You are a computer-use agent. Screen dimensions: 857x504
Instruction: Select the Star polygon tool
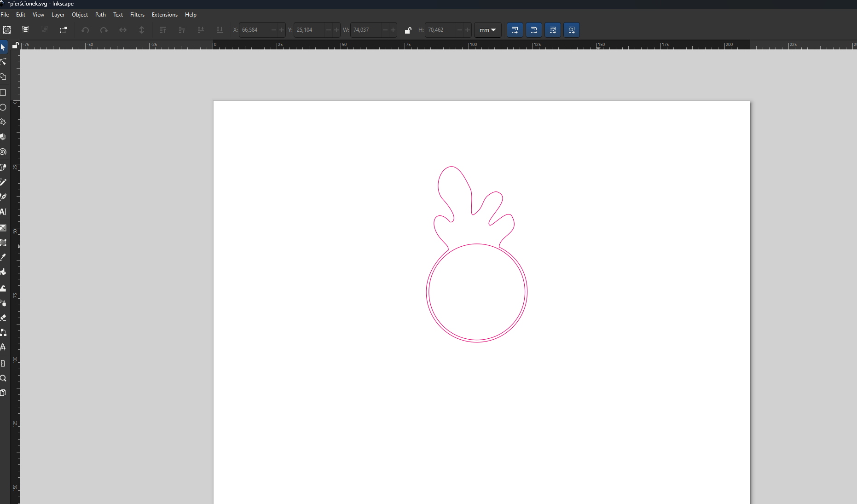(x=3, y=122)
